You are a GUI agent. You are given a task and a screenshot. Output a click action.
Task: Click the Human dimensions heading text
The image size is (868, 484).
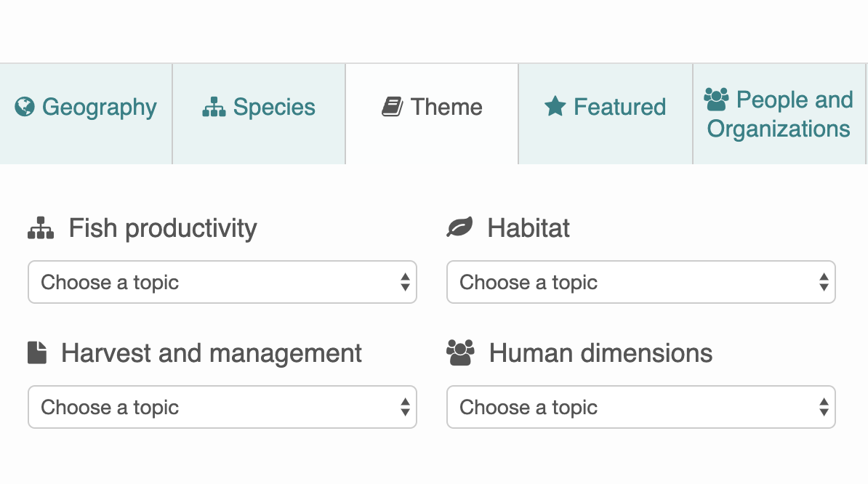pyautogui.click(x=600, y=353)
